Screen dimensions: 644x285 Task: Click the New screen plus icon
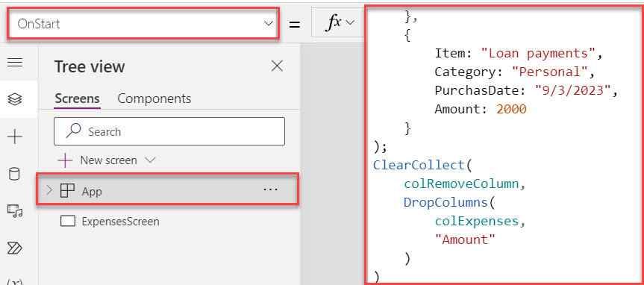(x=65, y=160)
